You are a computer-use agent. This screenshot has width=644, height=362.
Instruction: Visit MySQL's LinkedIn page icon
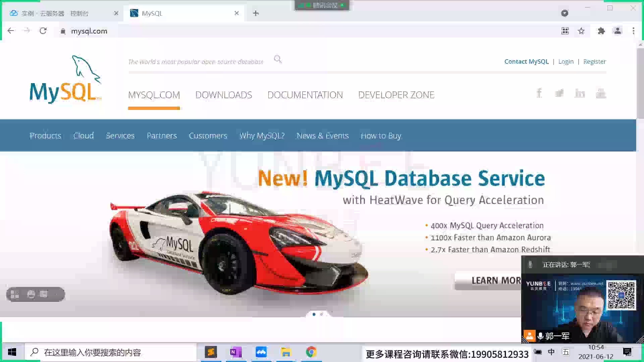[x=580, y=93]
